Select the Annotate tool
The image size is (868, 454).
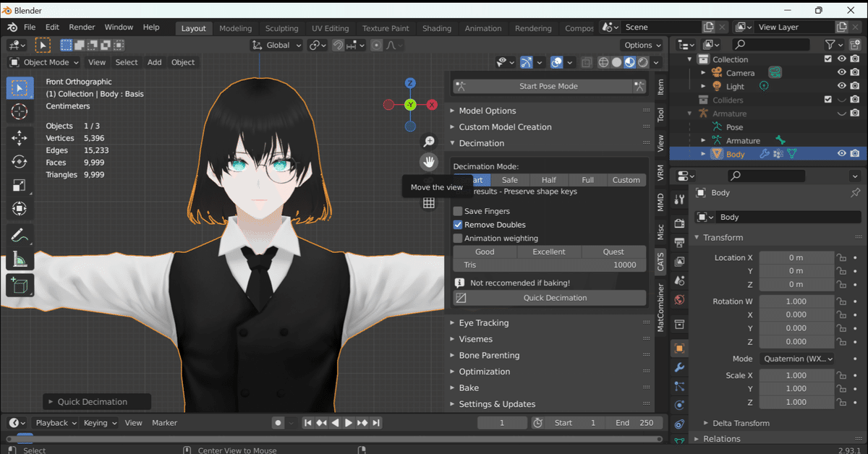point(20,233)
